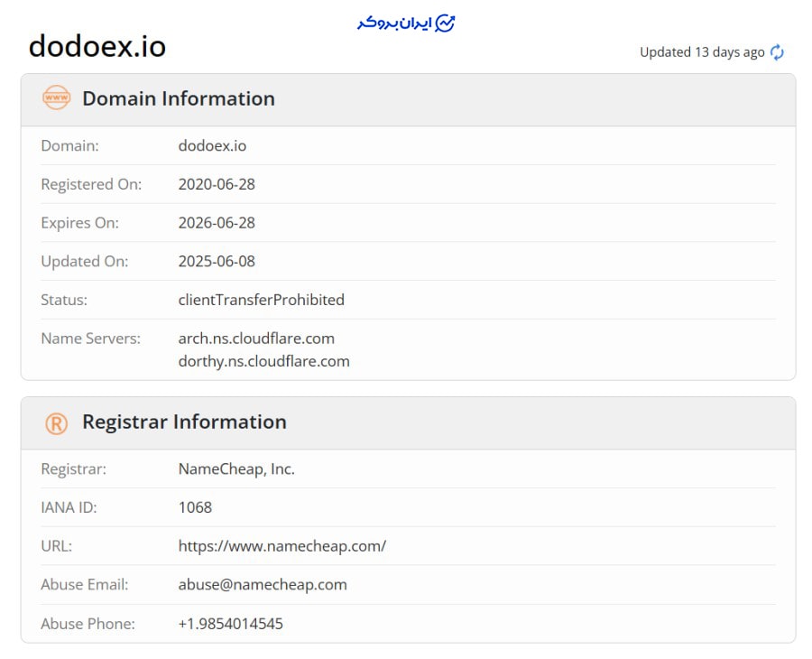Select the Domain Information header
This screenshot has height=659, width=812.
[178, 98]
